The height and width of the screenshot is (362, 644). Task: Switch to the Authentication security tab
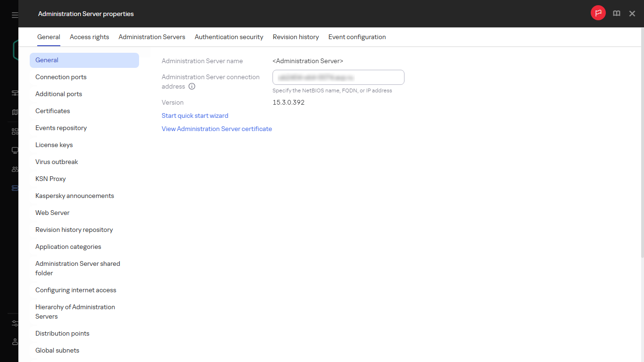tap(229, 37)
